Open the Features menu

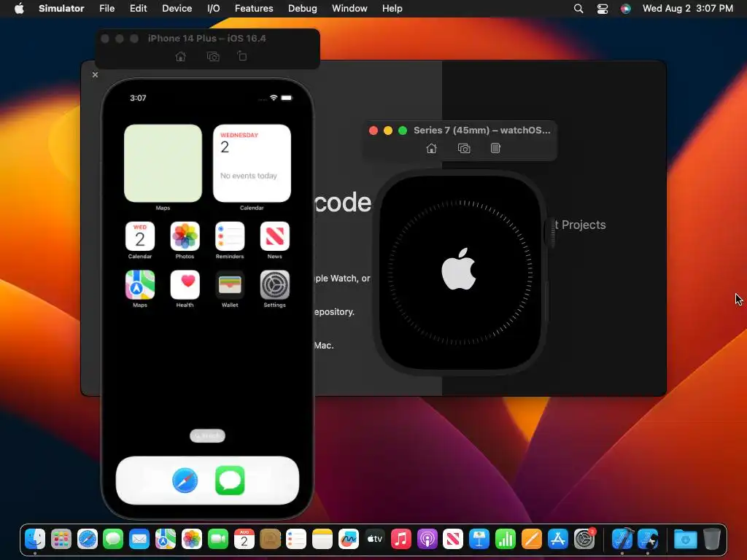254,9
